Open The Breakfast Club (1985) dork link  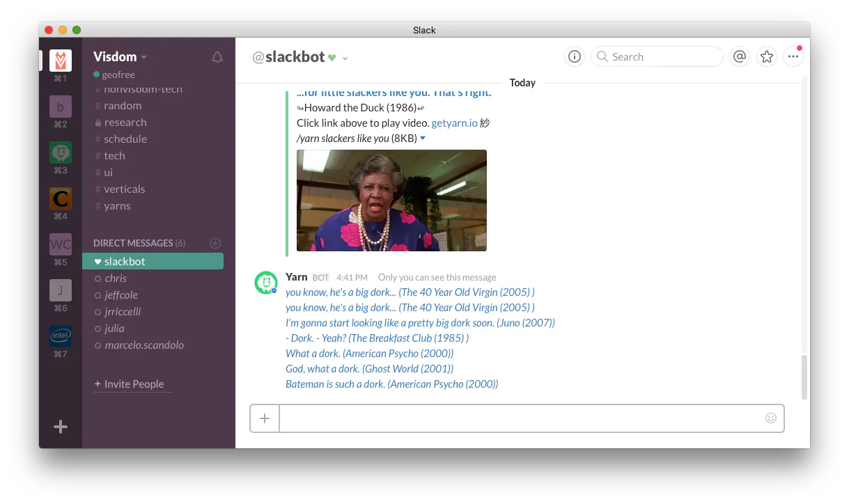coord(377,338)
